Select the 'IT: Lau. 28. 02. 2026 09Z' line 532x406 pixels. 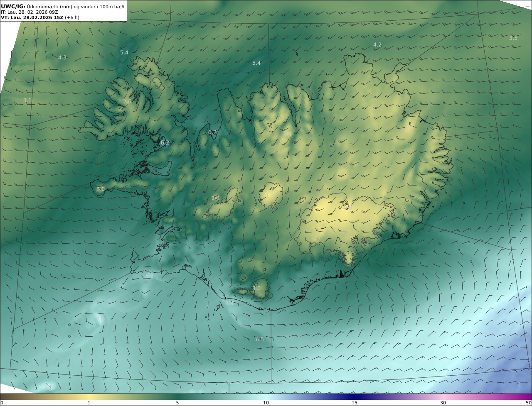[30, 12]
